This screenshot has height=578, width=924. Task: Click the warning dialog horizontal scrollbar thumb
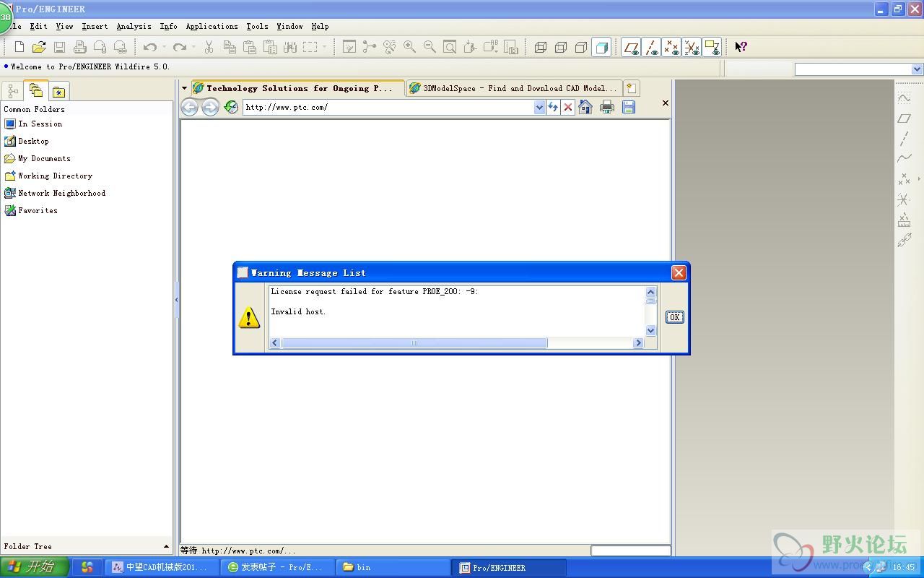click(x=414, y=343)
